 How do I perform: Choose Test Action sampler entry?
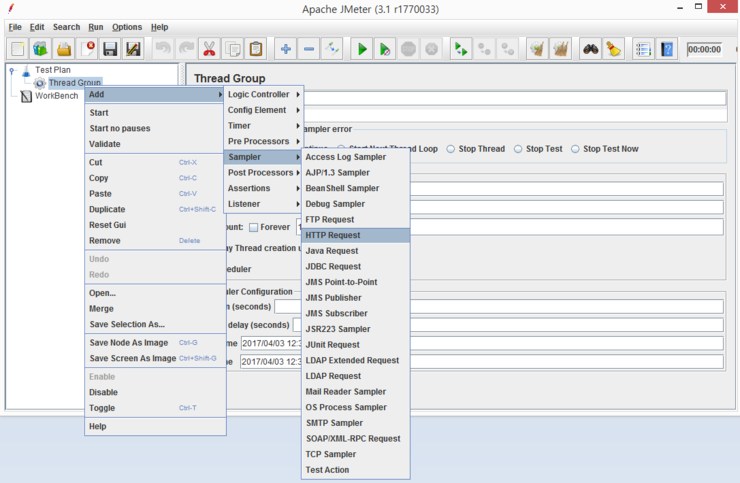point(356,470)
